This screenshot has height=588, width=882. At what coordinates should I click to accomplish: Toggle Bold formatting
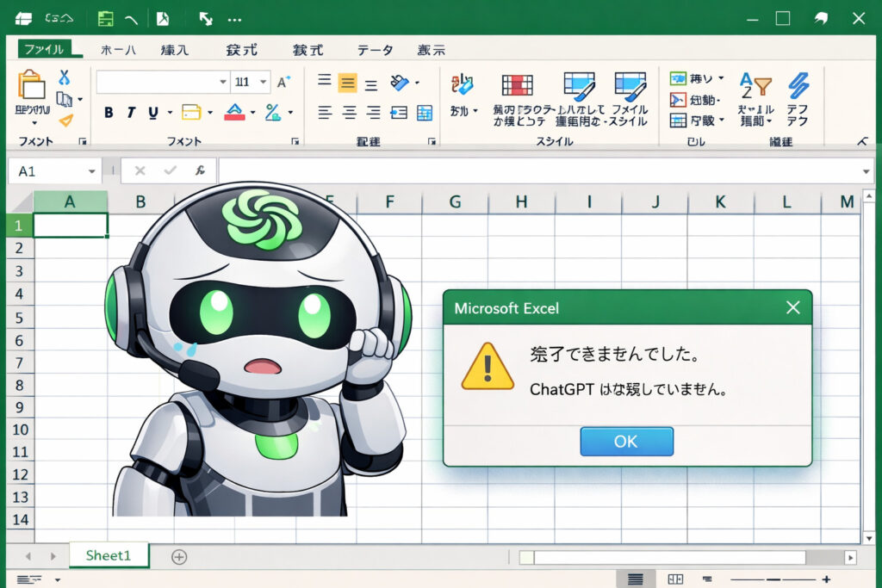109,112
